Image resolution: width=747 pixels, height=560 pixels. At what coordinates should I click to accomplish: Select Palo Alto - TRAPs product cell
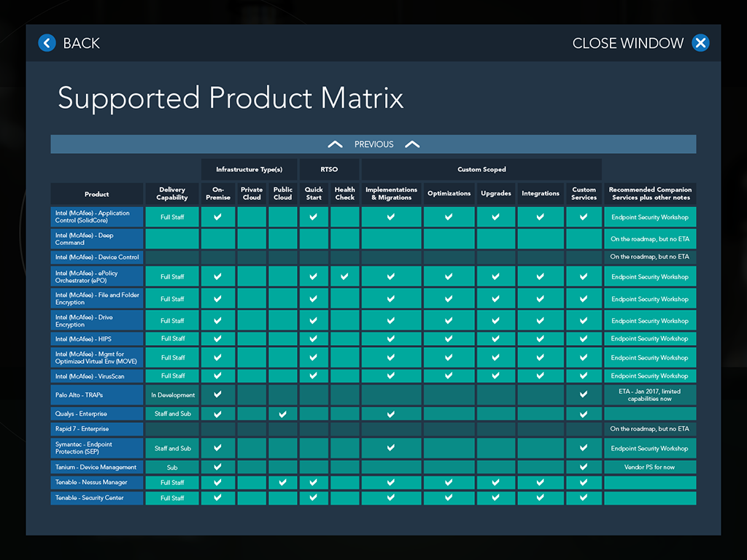pyautogui.click(x=97, y=394)
